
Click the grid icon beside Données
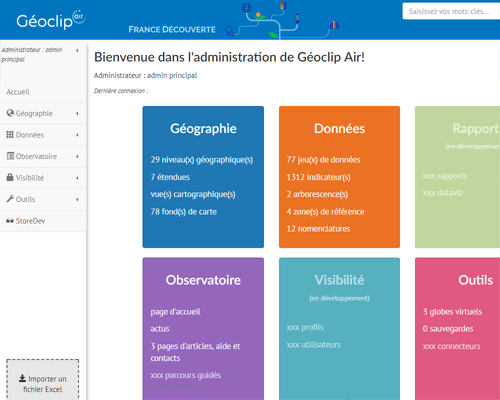point(10,135)
